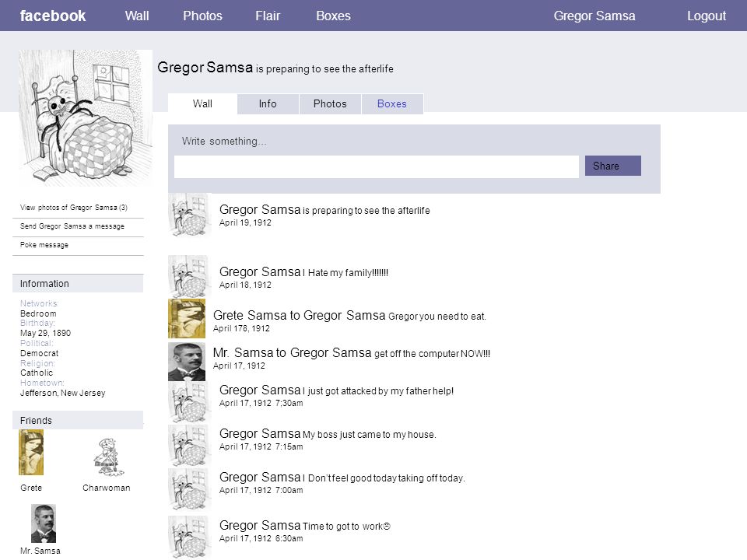Log out using the Logout link
Image resolution: width=747 pixels, height=560 pixels.
click(x=706, y=16)
